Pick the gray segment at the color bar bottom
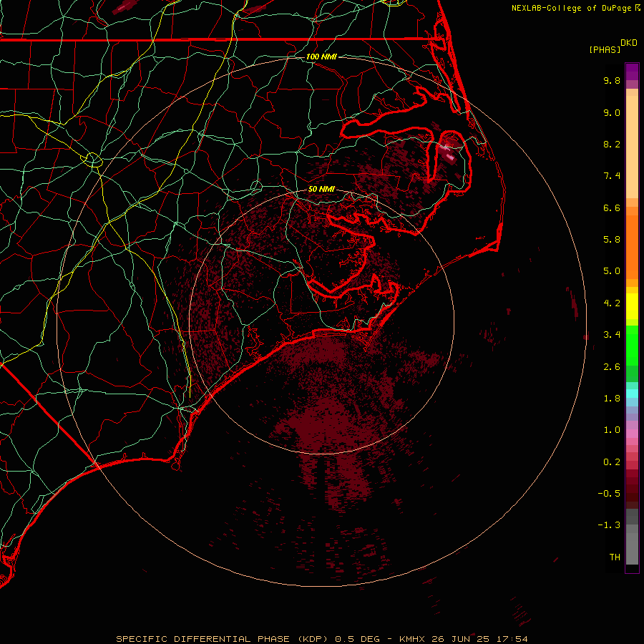Image resolution: width=644 pixels, height=644 pixels. pyautogui.click(x=632, y=548)
